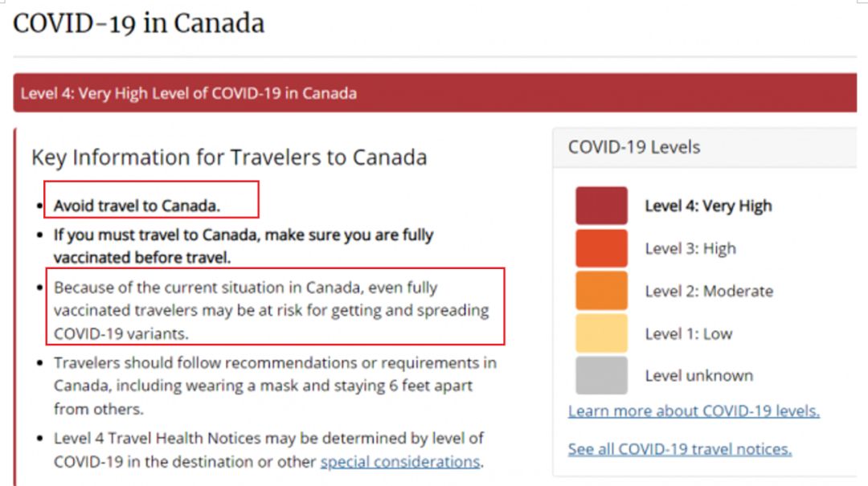Select the Level 4 dark red swatch

point(601,206)
